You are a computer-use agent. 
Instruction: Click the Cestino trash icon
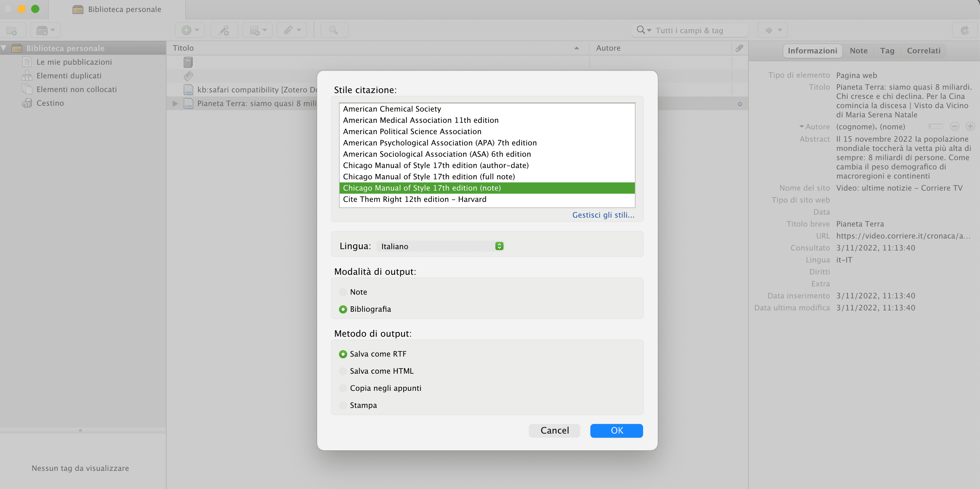pos(27,103)
